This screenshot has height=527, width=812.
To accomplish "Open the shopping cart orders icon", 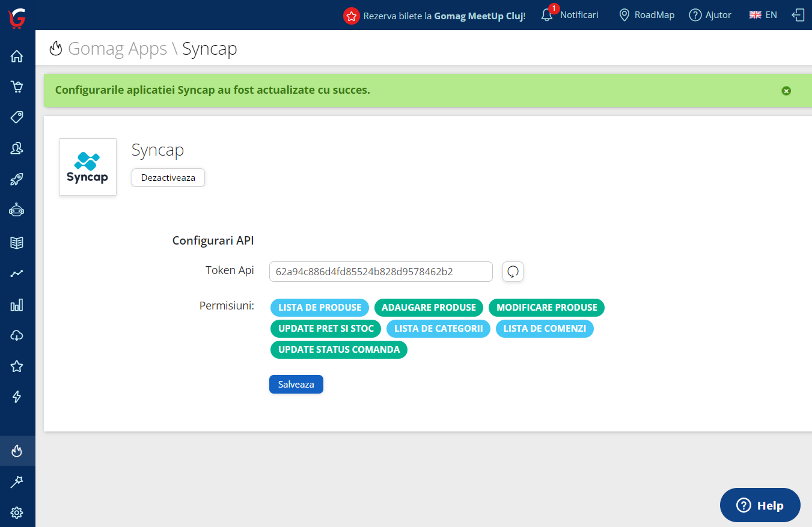I will [17, 87].
